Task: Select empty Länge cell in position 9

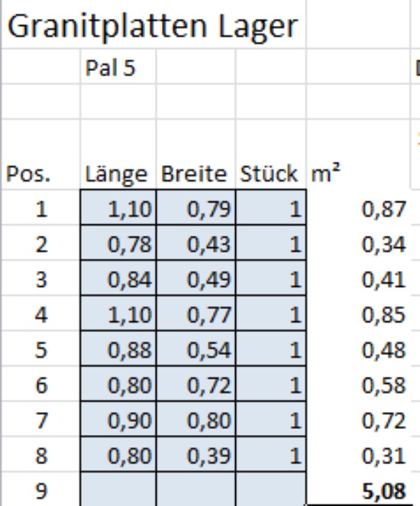Action: pyautogui.click(x=118, y=489)
